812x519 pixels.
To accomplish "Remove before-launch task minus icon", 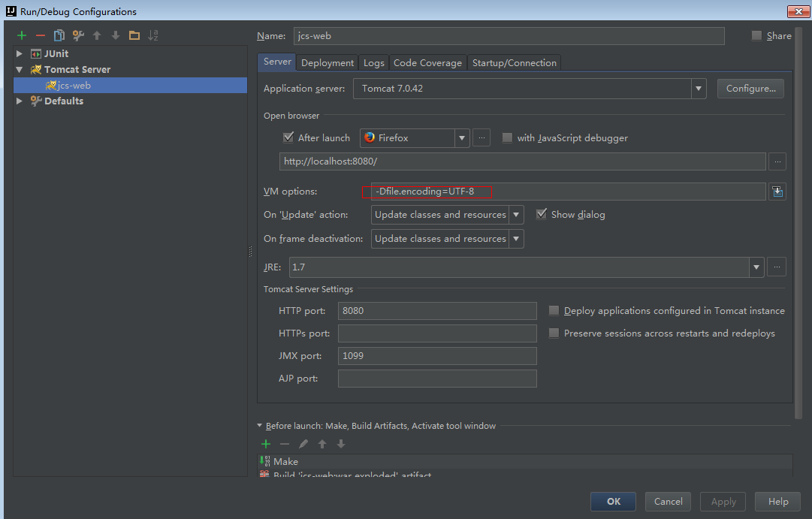I will (284, 444).
